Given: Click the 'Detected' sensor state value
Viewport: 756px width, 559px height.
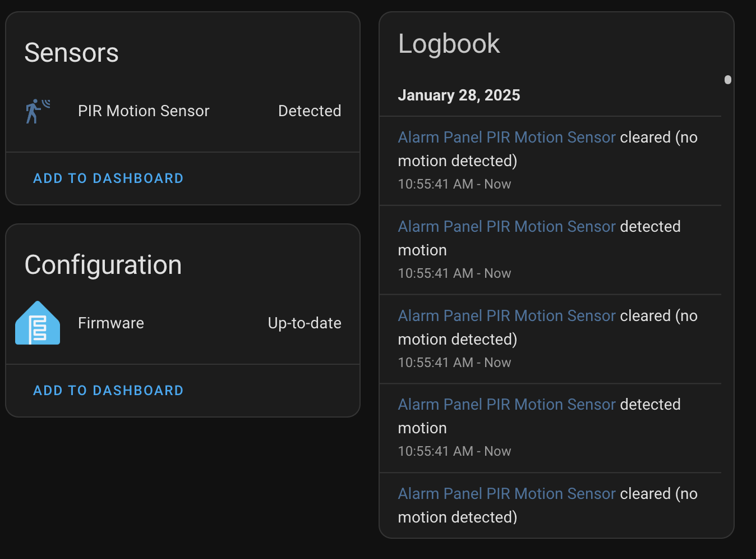Looking at the screenshot, I should click(x=310, y=111).
